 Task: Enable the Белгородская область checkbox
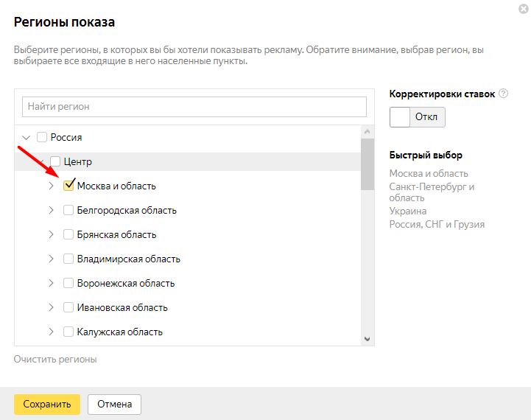pyautogui.click(x=68, y=210)
